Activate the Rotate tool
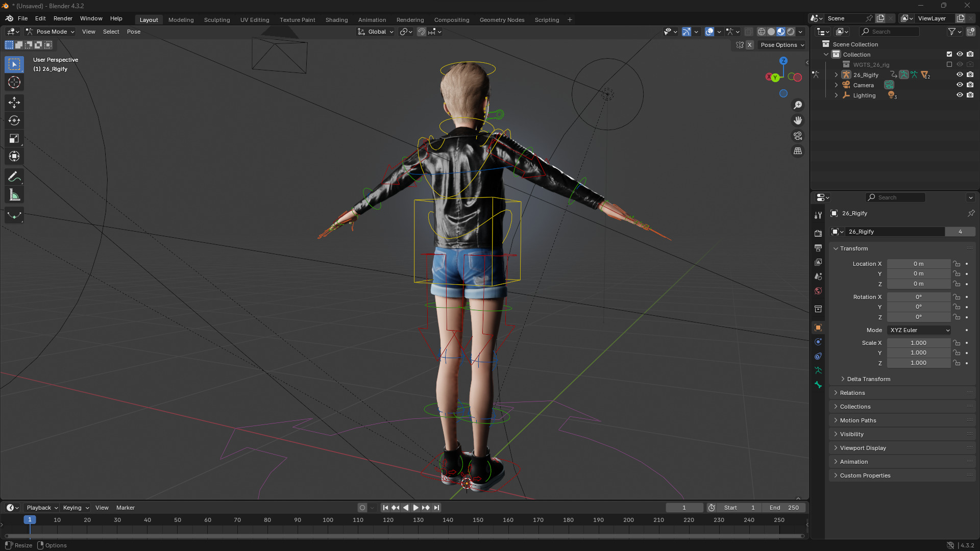The height and width of the screenshot is (551, 980). point(14,120)
